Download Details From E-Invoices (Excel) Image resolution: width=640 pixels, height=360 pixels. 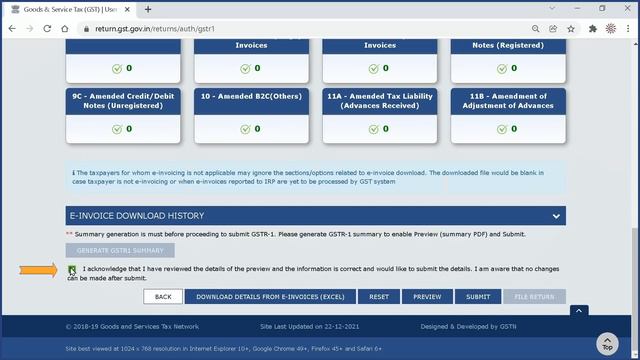[x=270, y=297]
